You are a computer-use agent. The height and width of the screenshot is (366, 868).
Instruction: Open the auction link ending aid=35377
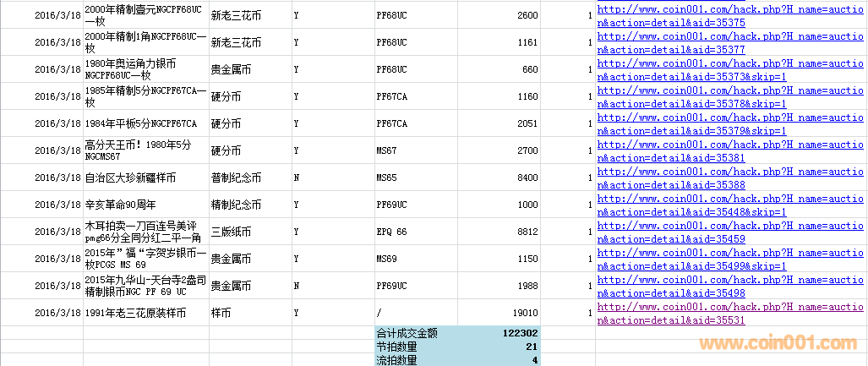730,42
